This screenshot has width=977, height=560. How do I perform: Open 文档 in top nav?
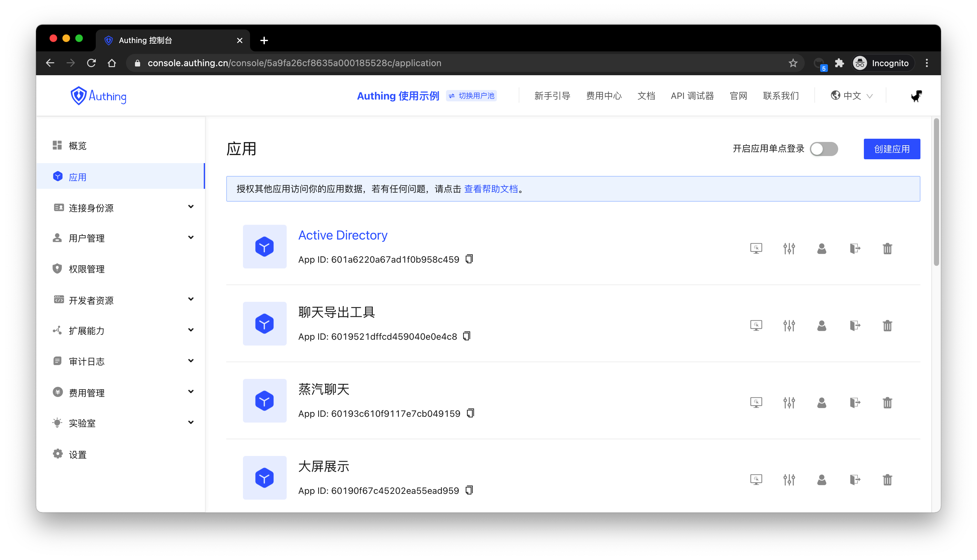646,96
